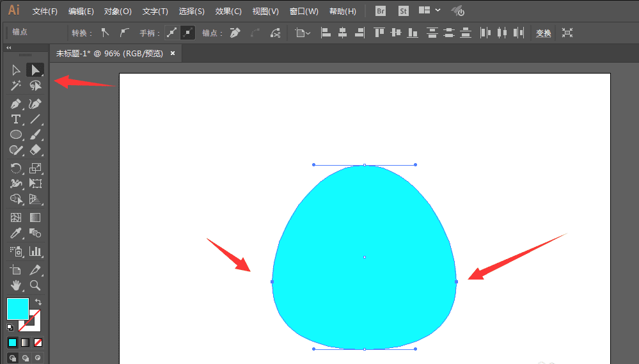Swap fill and stroke colors
Screen dimensions: 639x364
pyautogui.click(x=38, y=302)
